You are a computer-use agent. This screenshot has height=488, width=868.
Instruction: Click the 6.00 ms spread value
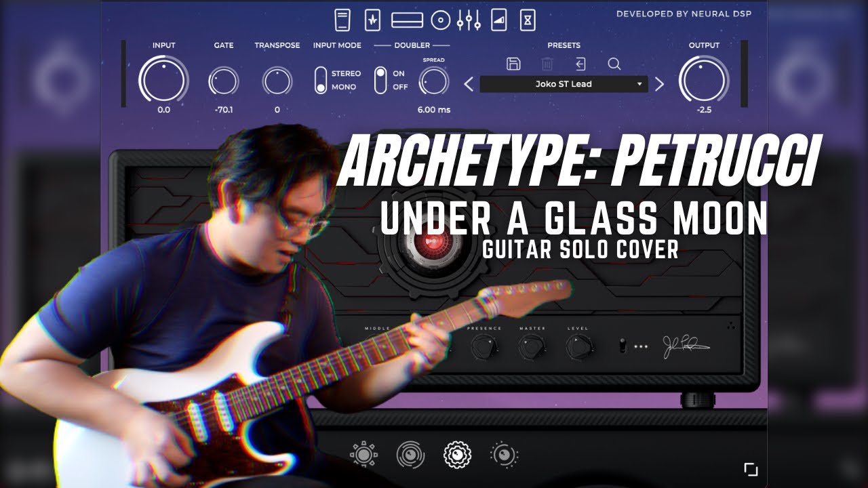pyautogui.click(x=434, y=110)
